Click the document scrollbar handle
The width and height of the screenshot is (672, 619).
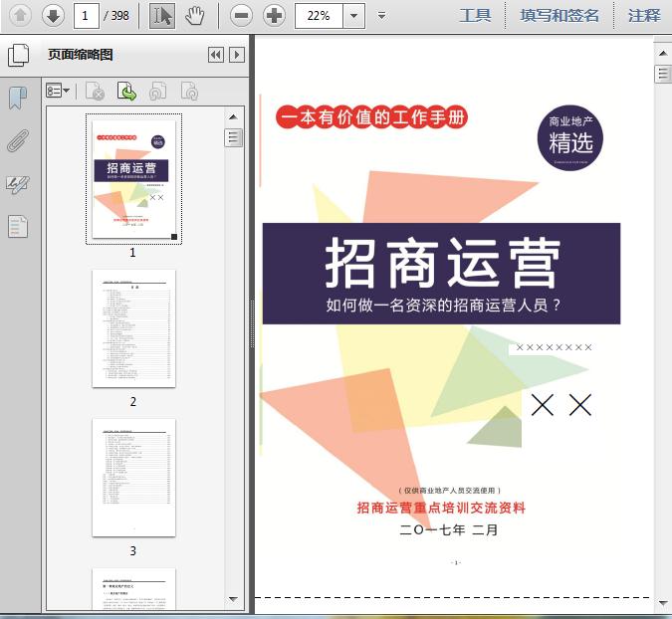663,74
